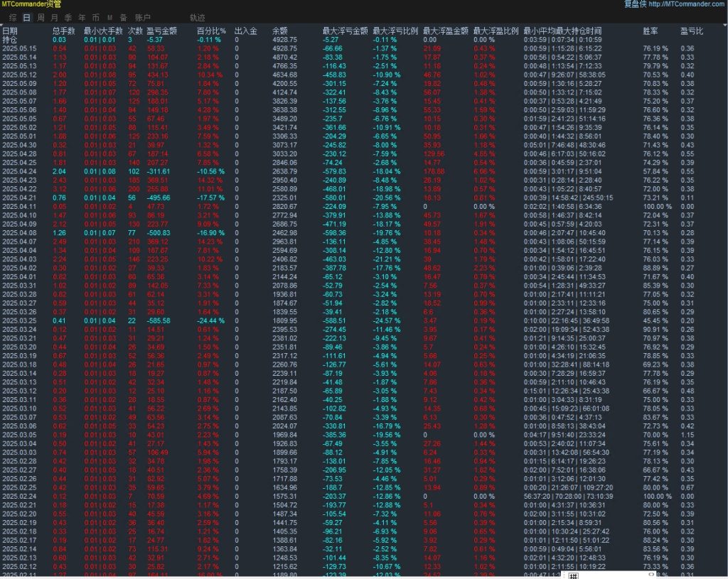Open the 周 weekly tab
728x579 pixels.
tap(41, 16)
